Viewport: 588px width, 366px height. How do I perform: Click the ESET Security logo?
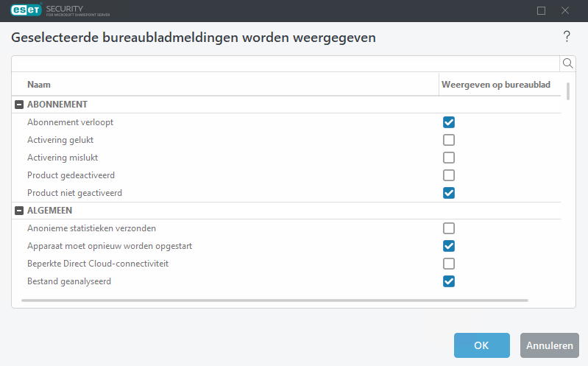(x=60, y=10)
